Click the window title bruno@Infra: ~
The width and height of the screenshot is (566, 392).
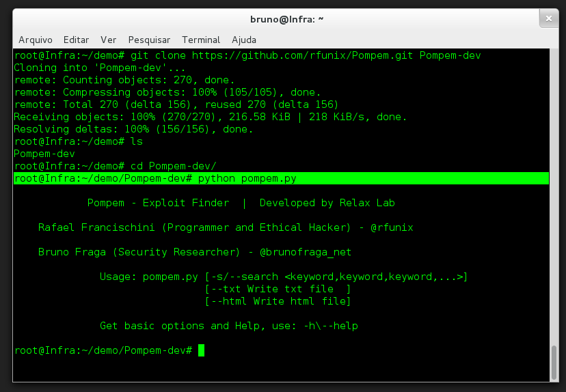coord(286,19)
